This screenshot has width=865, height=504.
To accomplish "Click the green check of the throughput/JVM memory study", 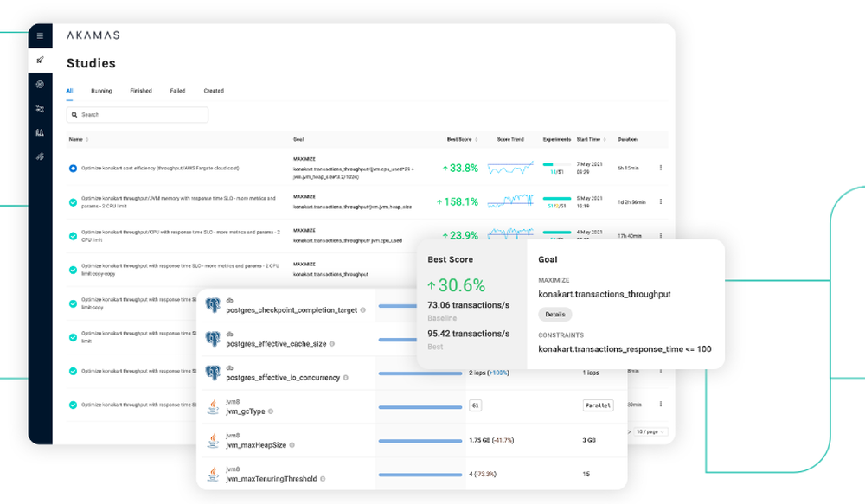I will click(x=73, y=202).
